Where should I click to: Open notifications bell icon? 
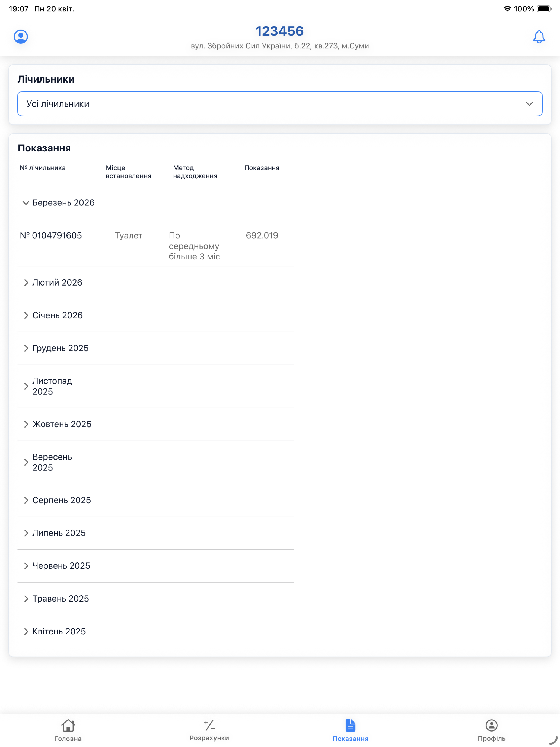pyautogui.click(x=539, y=37)
